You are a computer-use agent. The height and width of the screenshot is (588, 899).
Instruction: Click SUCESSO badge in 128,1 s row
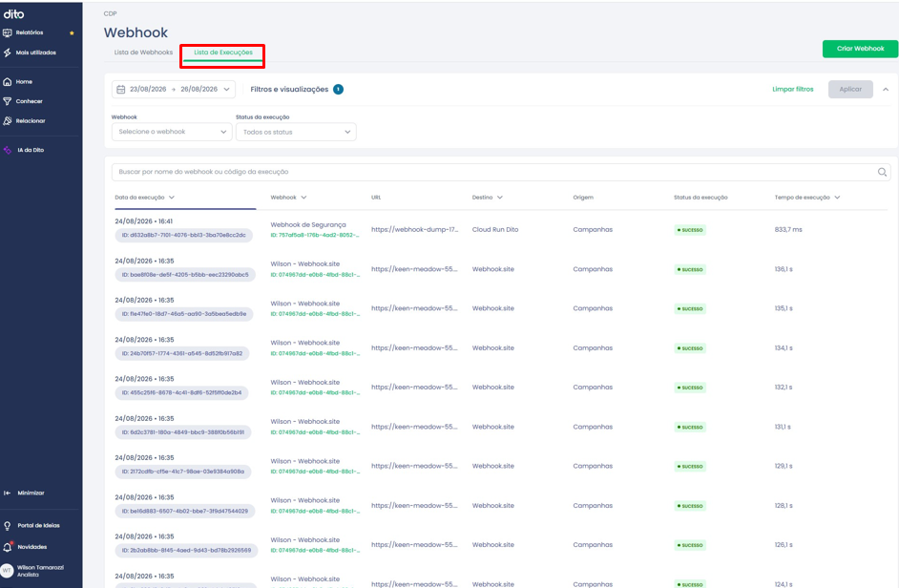[690, 506]
